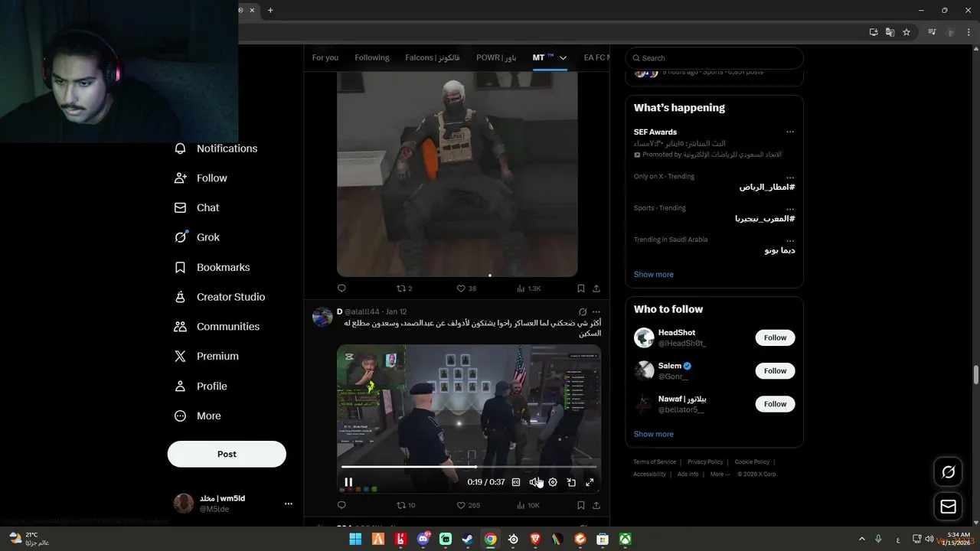
Task: Open the Follow page in sidebar
Action: (201, 178)
